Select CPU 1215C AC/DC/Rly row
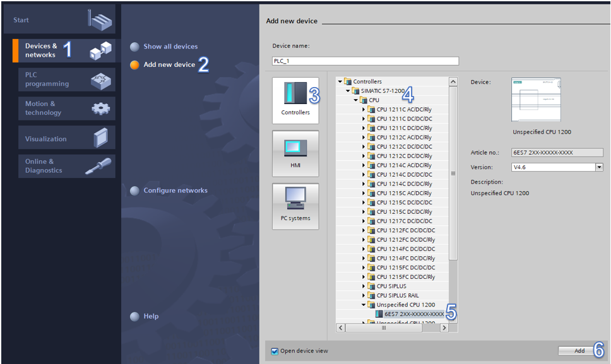 pos(392,193)
